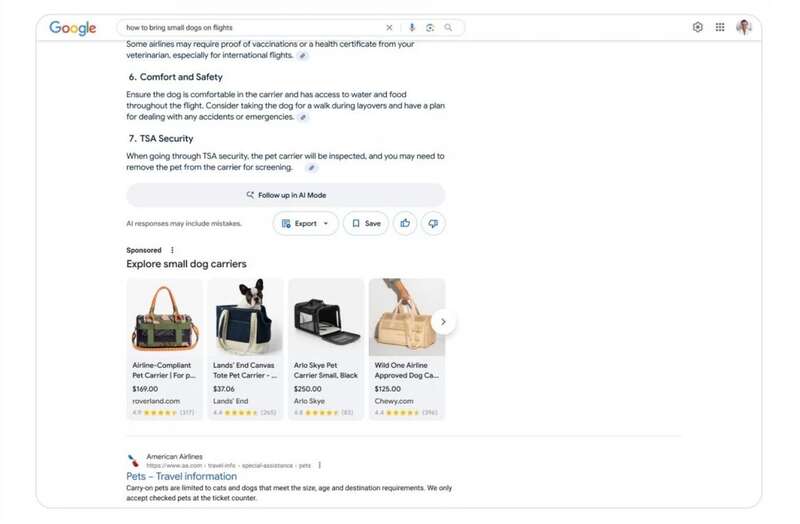The image size is (800, 524).
Task: Open the three-dot menu next to the aa.com URL
Action: 319,465
